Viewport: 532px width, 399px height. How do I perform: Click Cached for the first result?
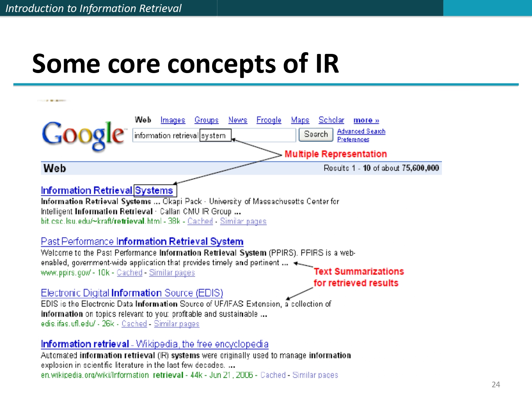click(x=200, y=221)
